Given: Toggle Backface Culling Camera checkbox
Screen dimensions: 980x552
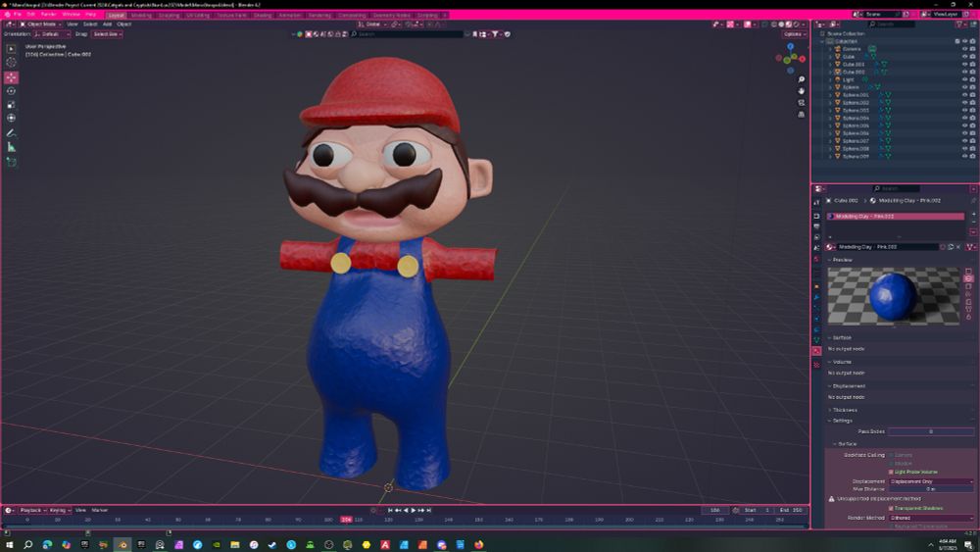Looking at the screenshot, I should [x=891, y=455].
